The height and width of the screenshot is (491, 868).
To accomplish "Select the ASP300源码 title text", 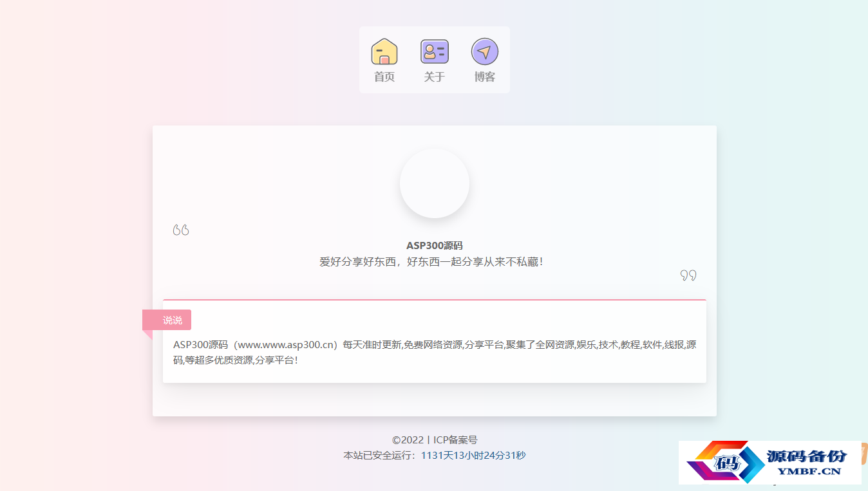I will pyautogui.click(x=435, y=246).
